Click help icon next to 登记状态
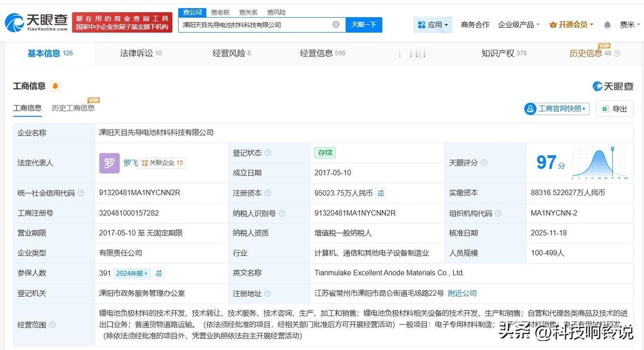The width and height of the screenshot is (644, 350). click(268, 153)
